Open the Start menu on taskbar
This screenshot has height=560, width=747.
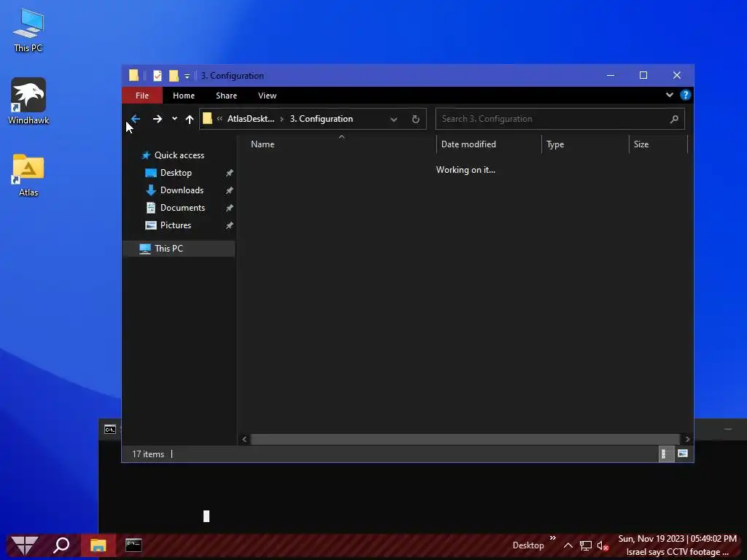click(24, 545)
